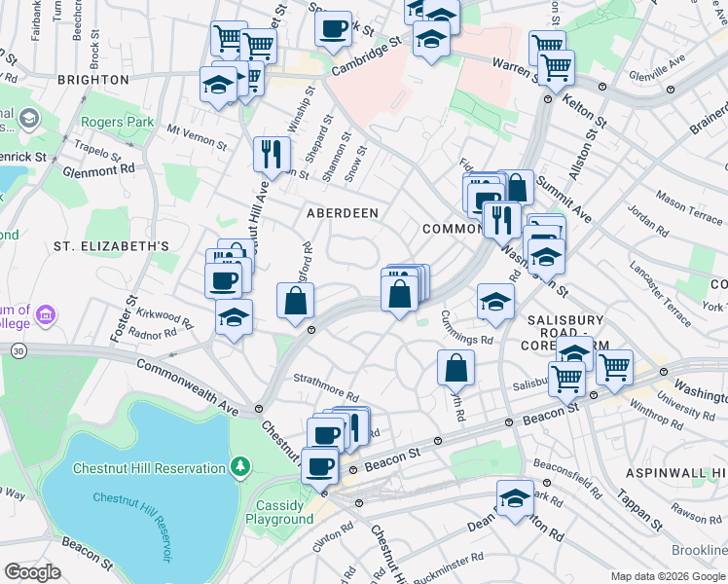Screen dimensions: 728x584
Task: Click the Strathmore Rd street label
Action: coord(326,387)
